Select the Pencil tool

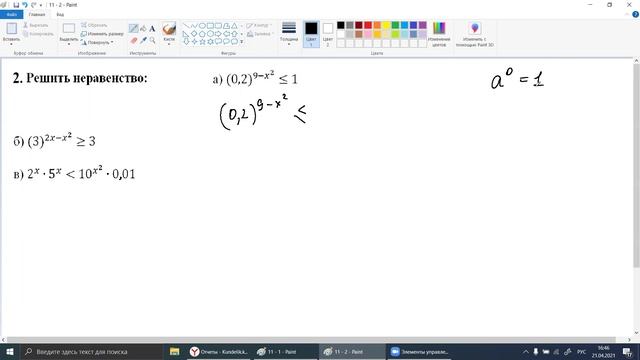pos(133,29)
